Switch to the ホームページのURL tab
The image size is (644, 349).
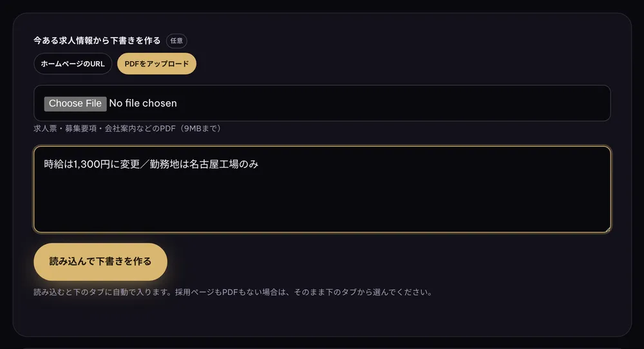click(x=73, y=64)
